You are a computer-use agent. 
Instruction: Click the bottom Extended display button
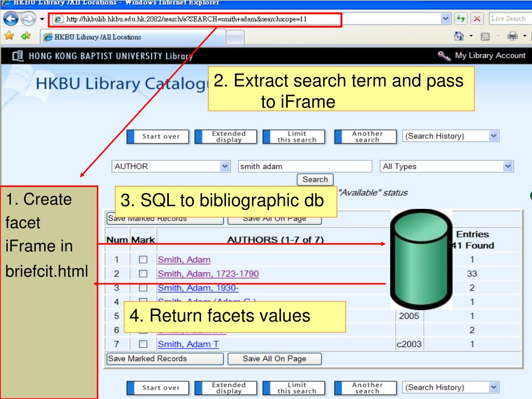click(225, 388)
